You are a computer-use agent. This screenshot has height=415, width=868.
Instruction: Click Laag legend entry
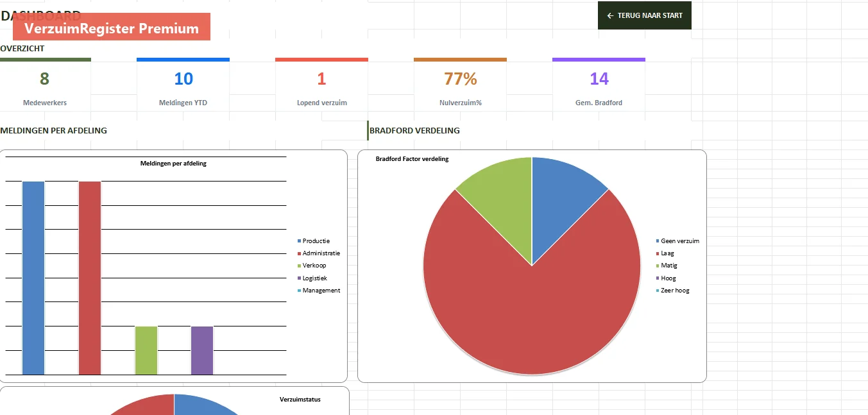pos(665,253)
